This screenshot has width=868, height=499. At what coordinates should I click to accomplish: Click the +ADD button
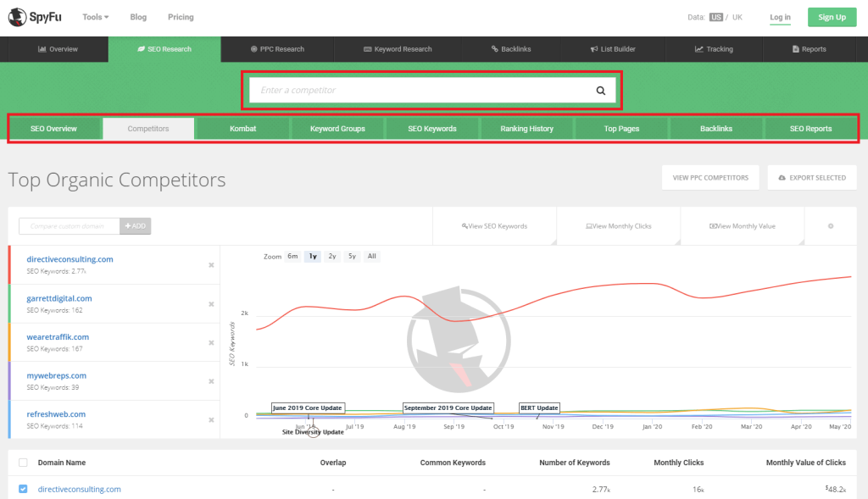(x=135, y=225)
